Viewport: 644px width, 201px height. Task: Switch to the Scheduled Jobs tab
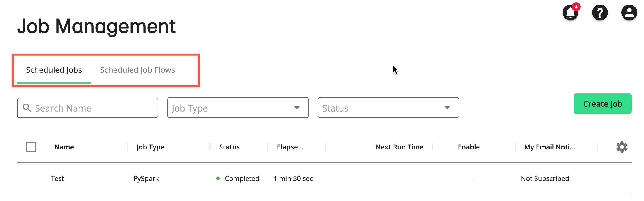pyautogui.click(x=54, y=70)
